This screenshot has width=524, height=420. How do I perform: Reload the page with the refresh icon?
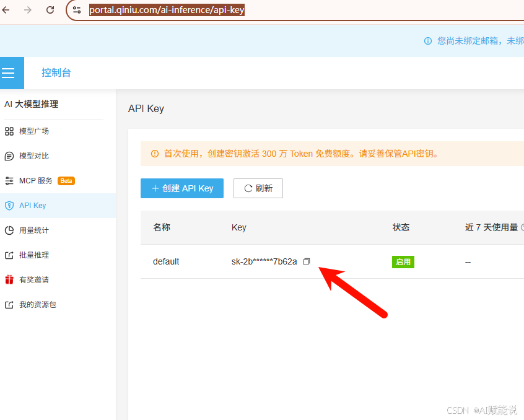(x=50, y=10)
